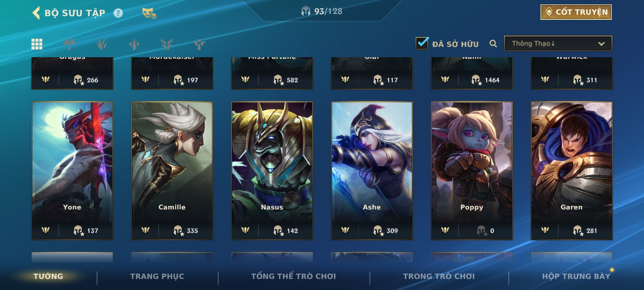
Task: Open the champion search magnifier
Action: (x=493, y=43)
